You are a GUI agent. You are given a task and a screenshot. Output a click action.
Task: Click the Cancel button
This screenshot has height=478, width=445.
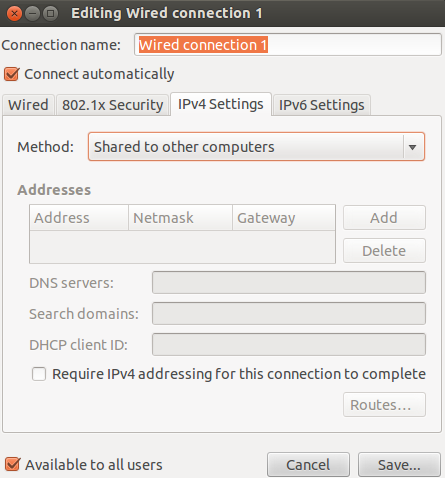(308, 465)
